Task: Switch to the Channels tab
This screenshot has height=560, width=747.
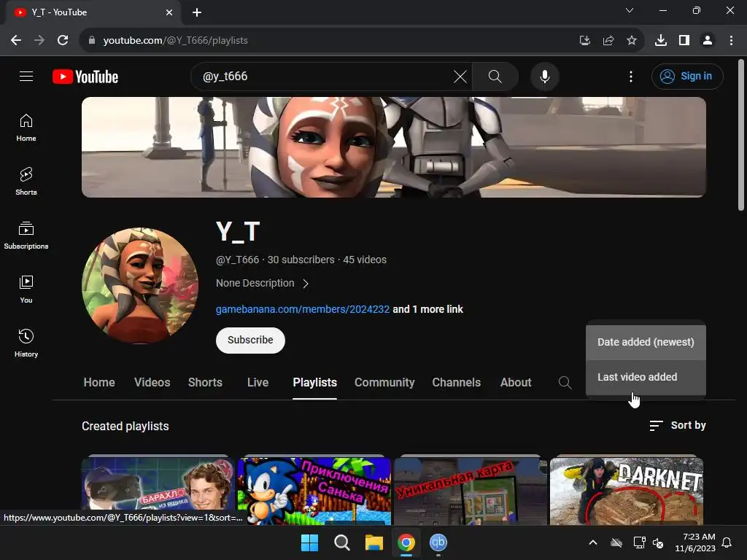Action: click(x=456, y=382)
